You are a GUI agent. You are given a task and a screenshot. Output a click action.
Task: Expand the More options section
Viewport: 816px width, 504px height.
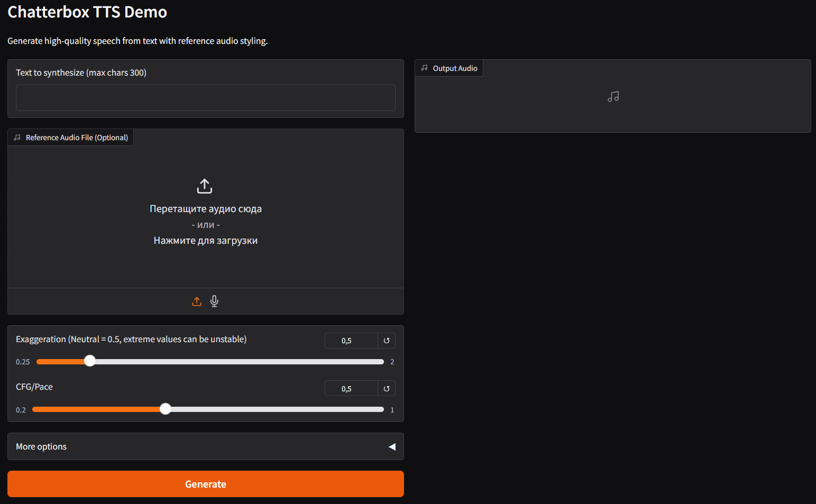point(206,446)
